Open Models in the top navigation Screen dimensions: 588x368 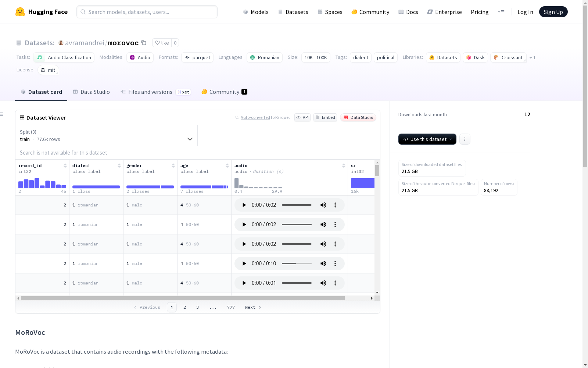point(256,12)
